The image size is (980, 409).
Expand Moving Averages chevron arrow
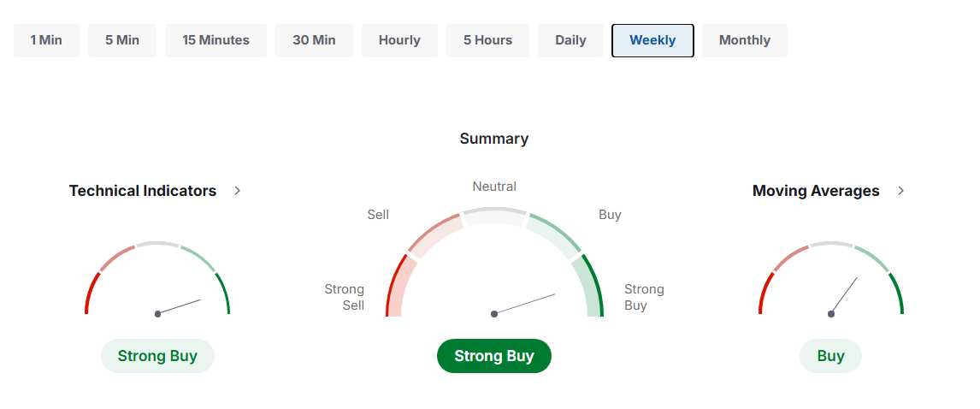pyautogui.click(x=900, y=191)
